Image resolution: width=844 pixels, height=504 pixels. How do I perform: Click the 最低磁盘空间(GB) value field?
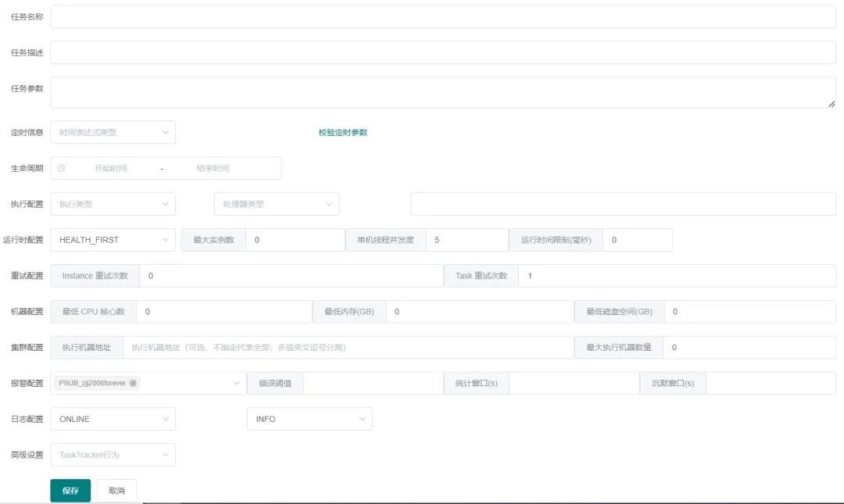tap(750, 312)
